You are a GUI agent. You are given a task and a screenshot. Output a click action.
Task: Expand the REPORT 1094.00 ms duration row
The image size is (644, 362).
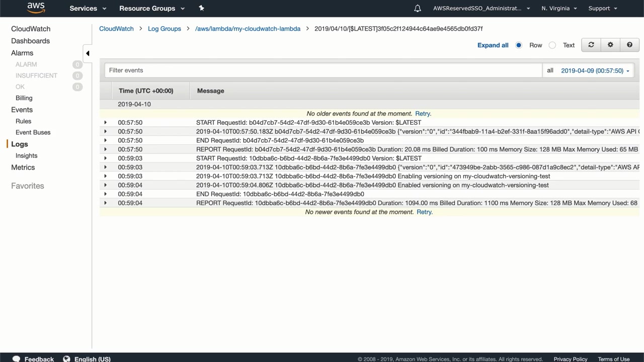[x=105, y=203]
